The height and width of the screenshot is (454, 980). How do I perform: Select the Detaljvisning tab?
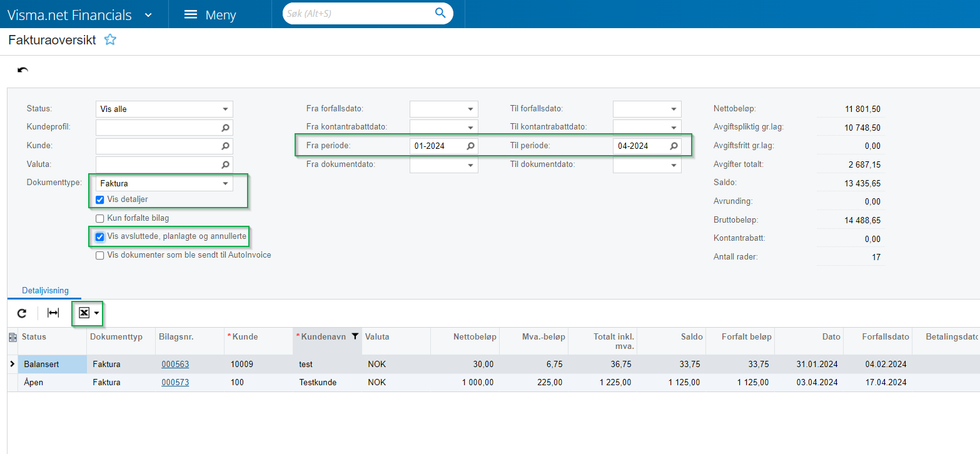click(x=45, y=291)
